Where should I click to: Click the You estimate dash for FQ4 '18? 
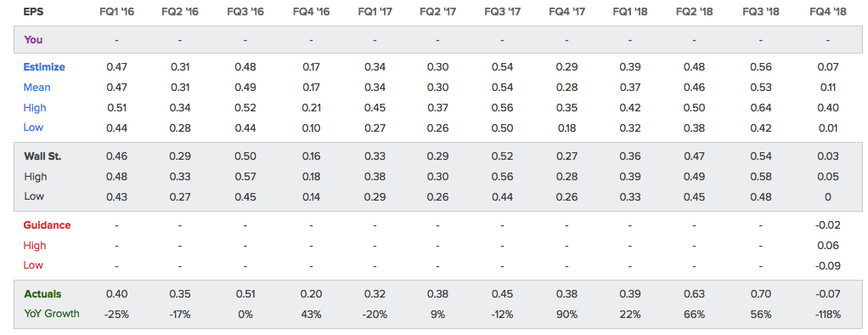pyautogui.click(x=827, y=40)
